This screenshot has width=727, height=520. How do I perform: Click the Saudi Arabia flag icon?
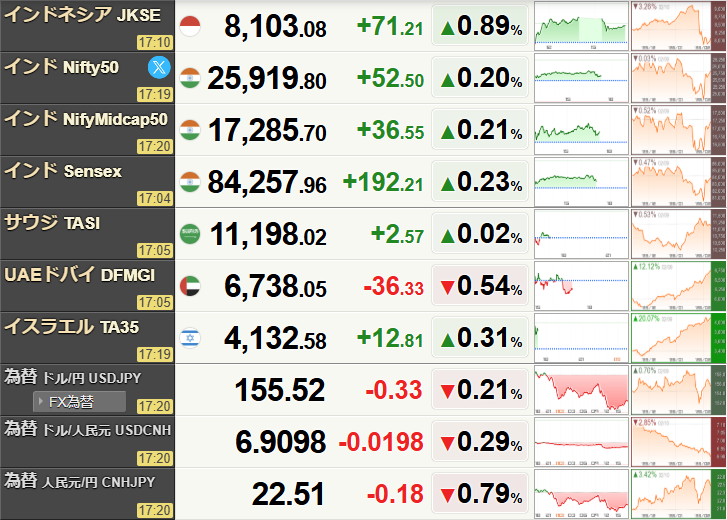point(190,234)
